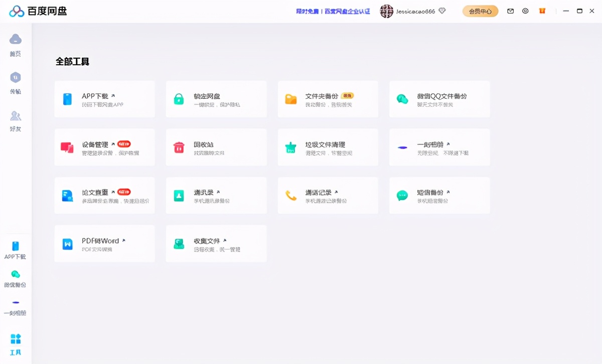Open the 收集文件 collect files card

pos(216,244)
